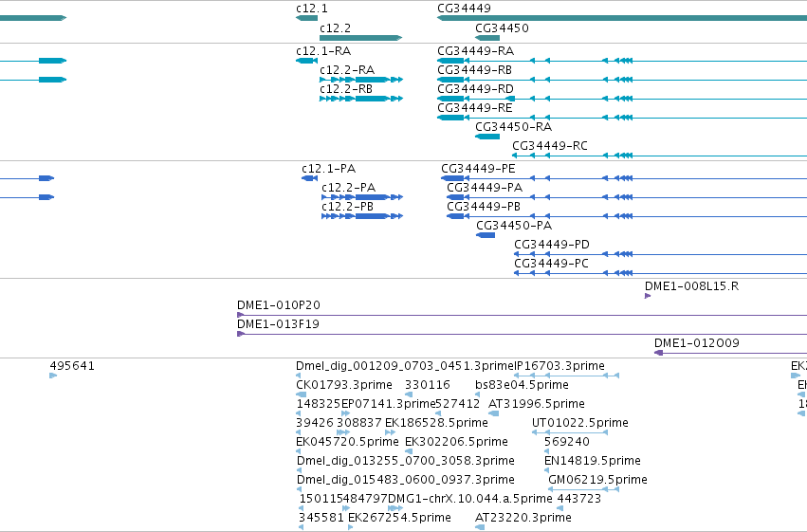The image size is (807, 532).
Task: Select protein c12.1-PA
Action: (310, 178)
